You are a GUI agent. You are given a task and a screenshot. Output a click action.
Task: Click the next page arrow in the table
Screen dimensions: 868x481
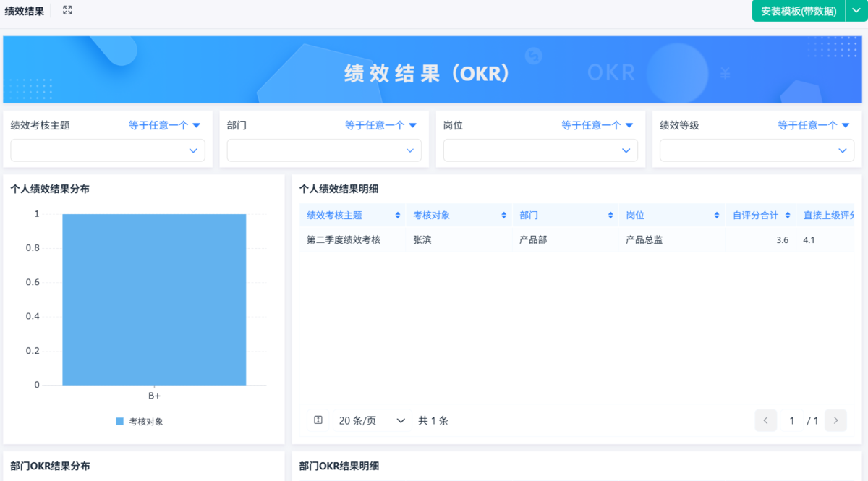(x=836, y=420)
